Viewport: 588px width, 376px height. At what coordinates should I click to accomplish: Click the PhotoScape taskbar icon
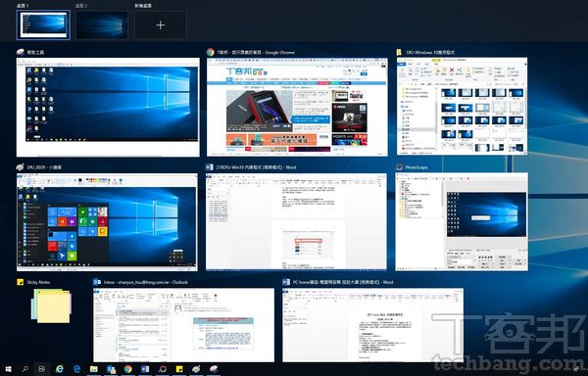coord(163,369)
